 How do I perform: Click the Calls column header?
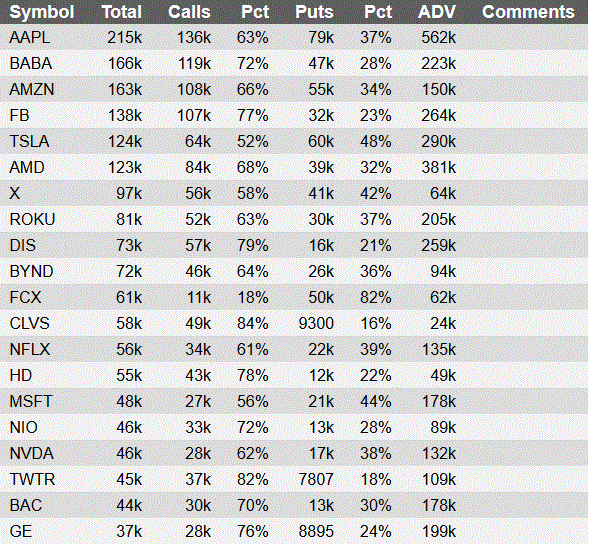click(x=189, y=12)
